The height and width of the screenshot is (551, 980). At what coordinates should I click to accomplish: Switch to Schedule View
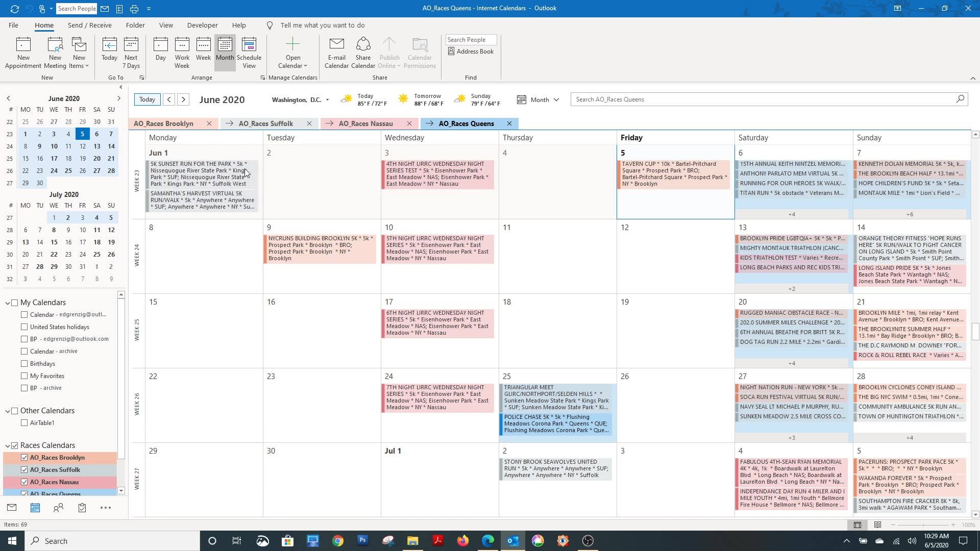pos(249,53)
